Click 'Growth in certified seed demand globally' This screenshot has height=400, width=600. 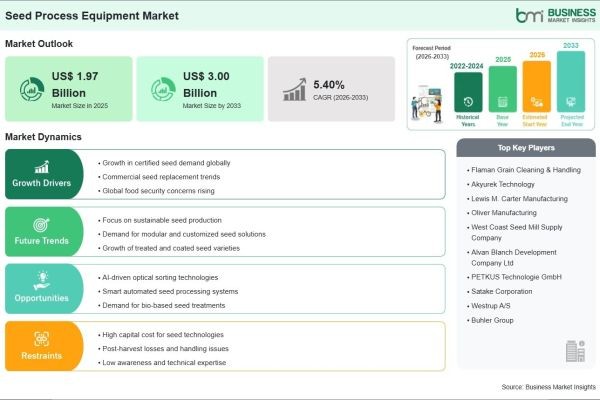pos(166,163)
